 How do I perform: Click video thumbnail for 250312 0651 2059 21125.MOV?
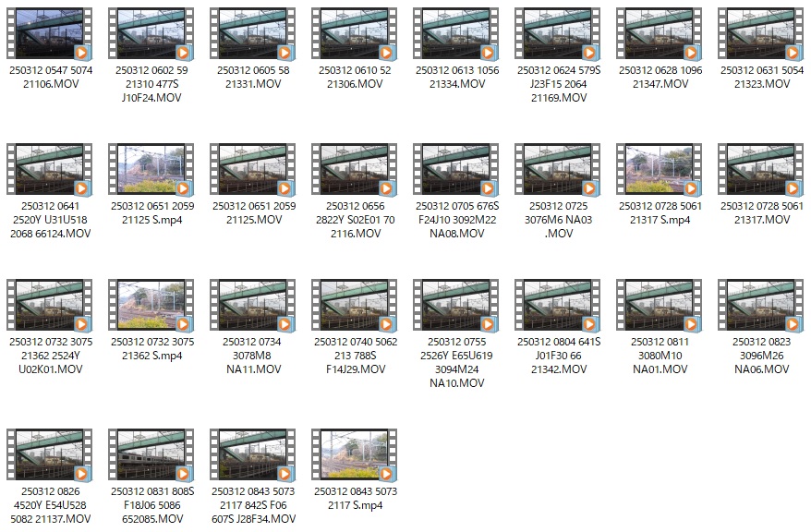click(252, 170)
